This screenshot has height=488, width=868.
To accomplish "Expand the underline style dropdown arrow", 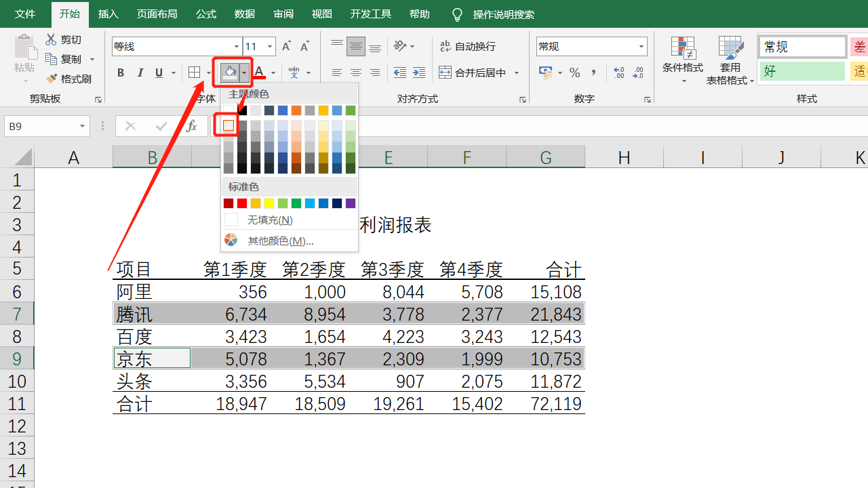I will pos(174,73).
